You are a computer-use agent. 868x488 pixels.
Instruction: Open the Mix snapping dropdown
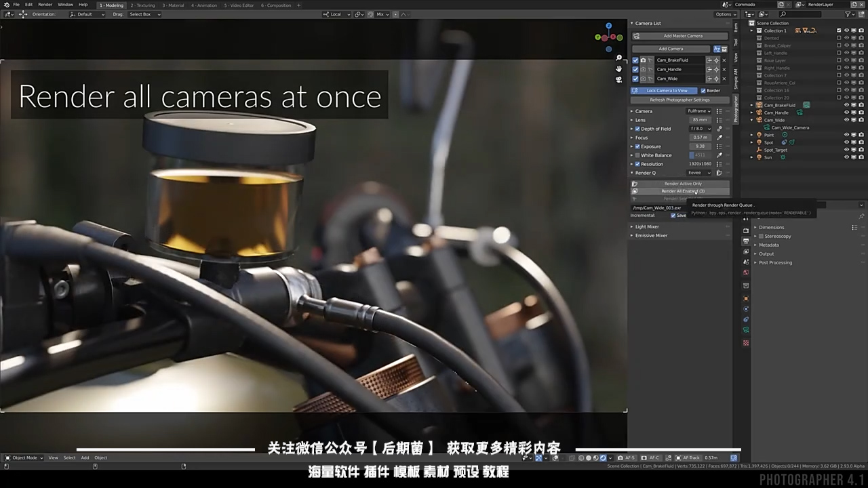click(382, 14)
